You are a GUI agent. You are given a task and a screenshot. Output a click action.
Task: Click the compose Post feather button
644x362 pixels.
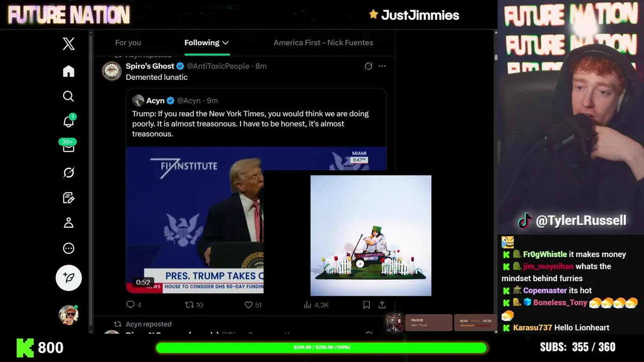68,278
